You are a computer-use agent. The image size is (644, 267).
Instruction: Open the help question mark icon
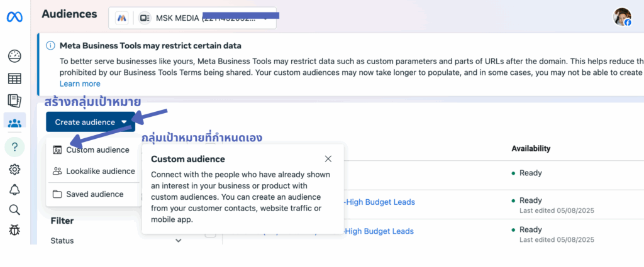pyautogui.click(x=15, y=147)
